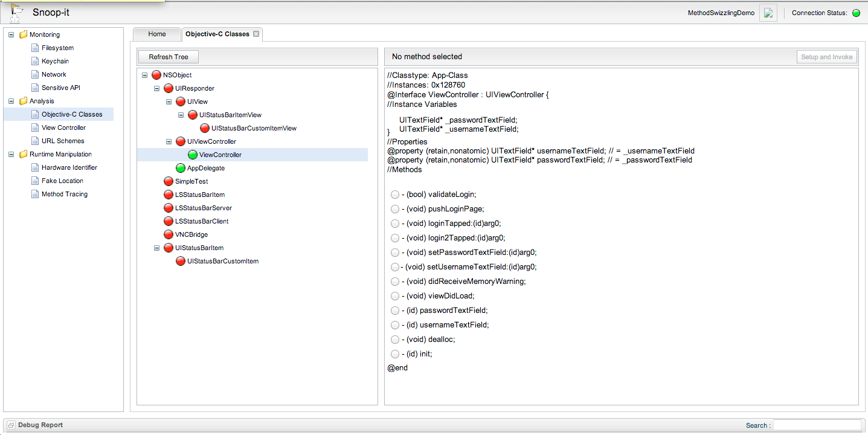868x435 pixels.
Task: Click the red circle icon beside SimpleTest
Action: (169, 181)
